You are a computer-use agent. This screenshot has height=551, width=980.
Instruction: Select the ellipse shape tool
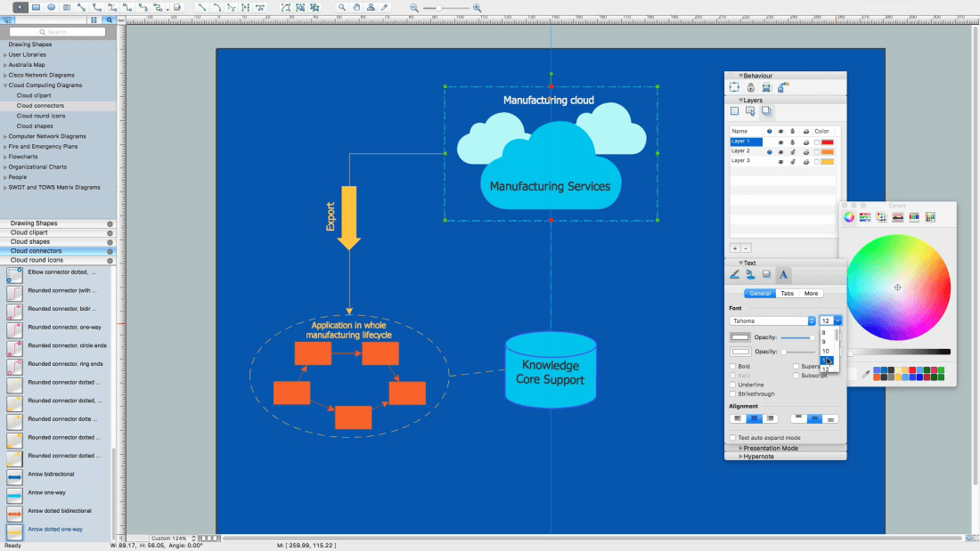click(51, 7)
